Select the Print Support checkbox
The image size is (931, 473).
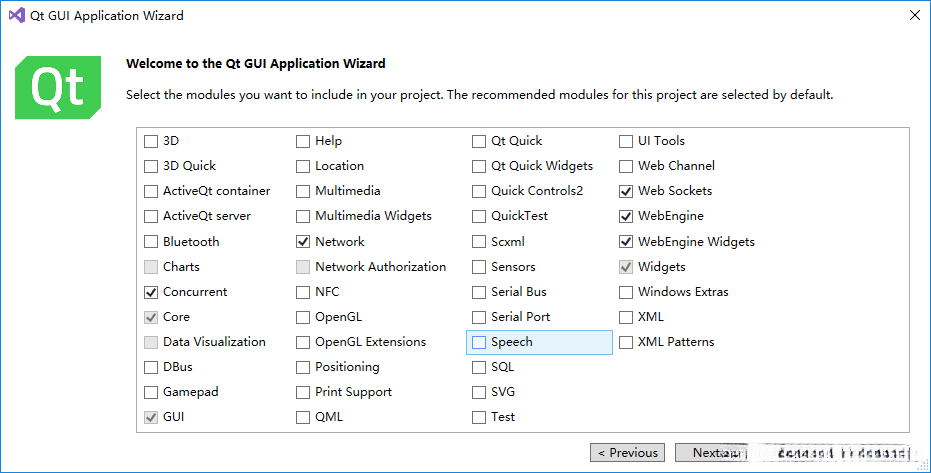pos(303,392)
